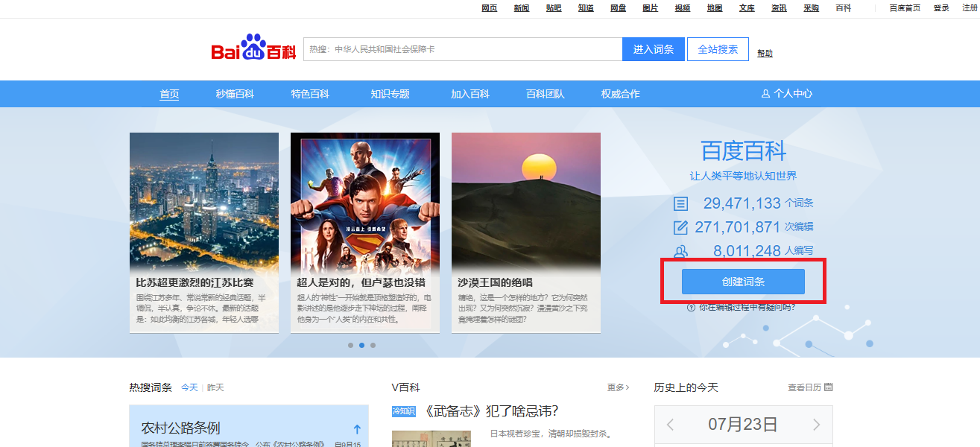
Task: Go to next day with right chevron
Action: (x=817, y=425)
